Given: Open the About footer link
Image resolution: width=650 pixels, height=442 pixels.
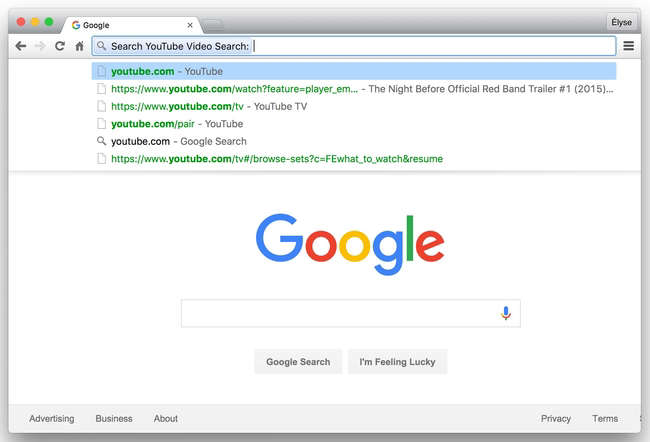Looking at the screenshot, I should pyautogui.click(x=166, y=418).
